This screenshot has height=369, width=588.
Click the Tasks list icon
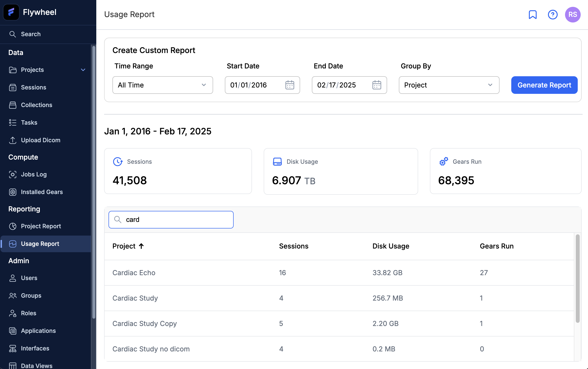point(13,123)
